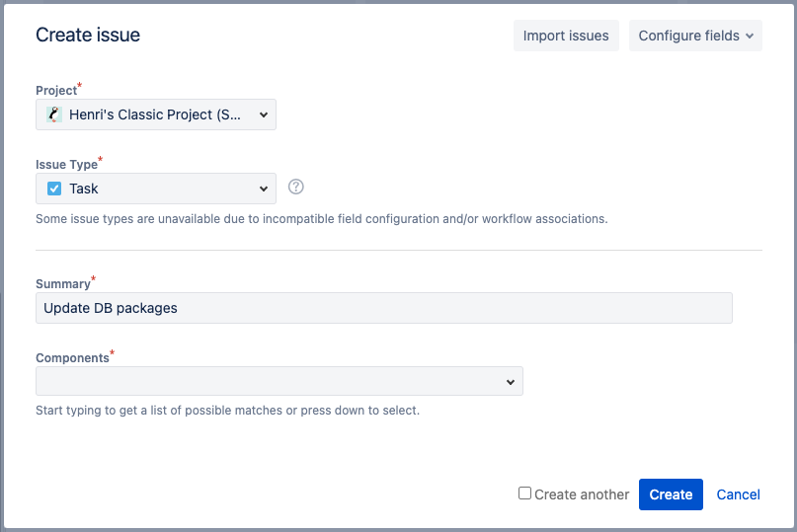Screen dimensions: 797x532
Task: Open the Issue Type dropdown showing Task
Action: point(156,189)
